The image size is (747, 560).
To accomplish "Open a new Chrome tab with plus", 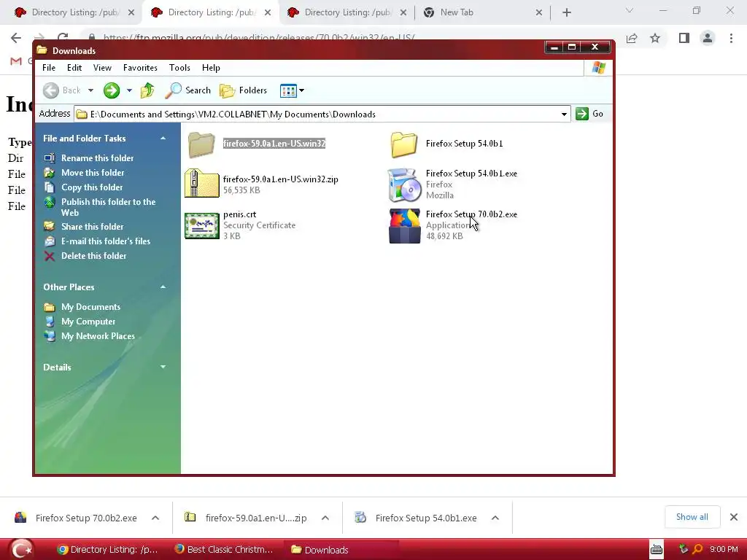I will pos(566,13).
